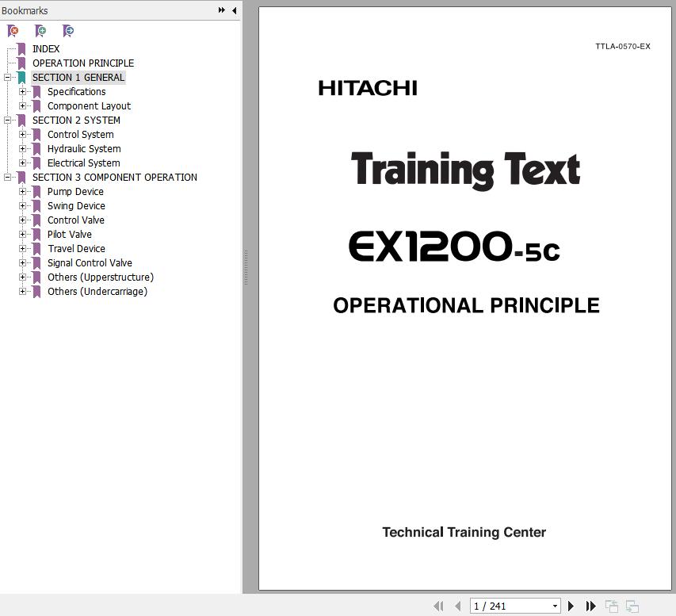Screen dimensions: 676x616
Task: Collapse SECTION 3 COMPONENT OPERATION node
Action: 7,178
